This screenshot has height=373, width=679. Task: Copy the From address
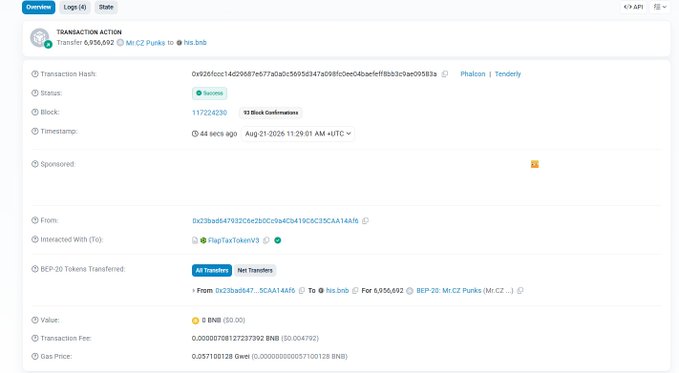(365, 221)
